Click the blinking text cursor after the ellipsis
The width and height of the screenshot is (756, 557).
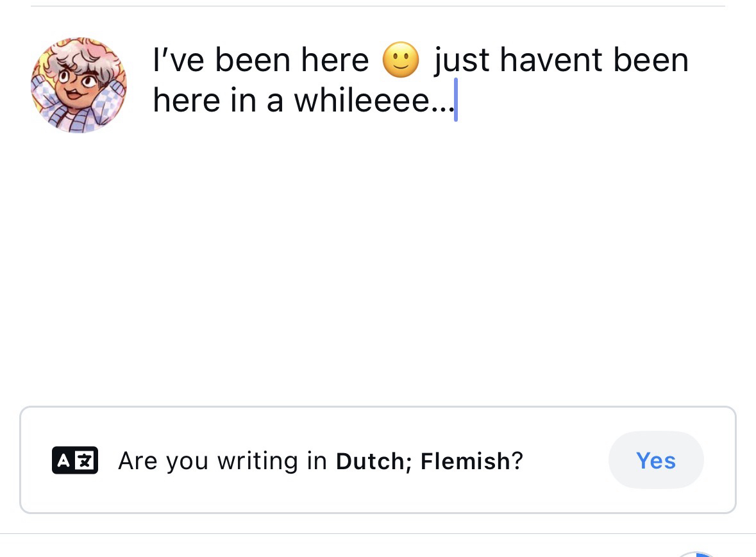tap(456, 101)
